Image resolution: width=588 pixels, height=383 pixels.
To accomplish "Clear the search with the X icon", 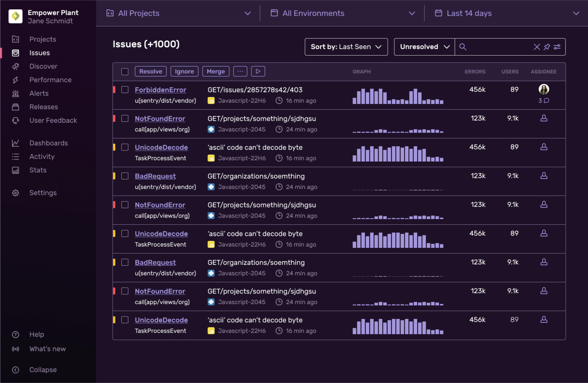I will pyautogui.click(x=537, y=47).
